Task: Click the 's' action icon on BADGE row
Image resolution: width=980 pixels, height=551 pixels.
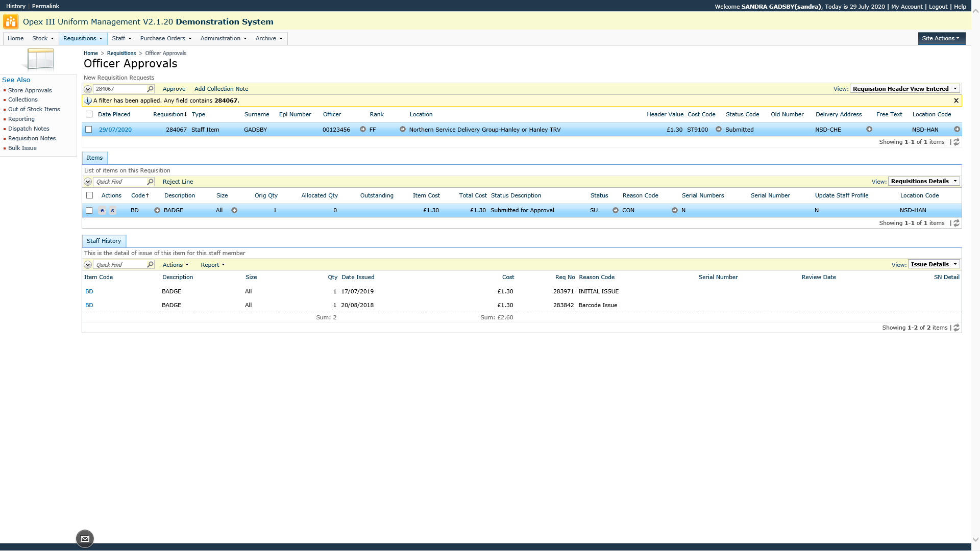Action: (x=113, y=211)
